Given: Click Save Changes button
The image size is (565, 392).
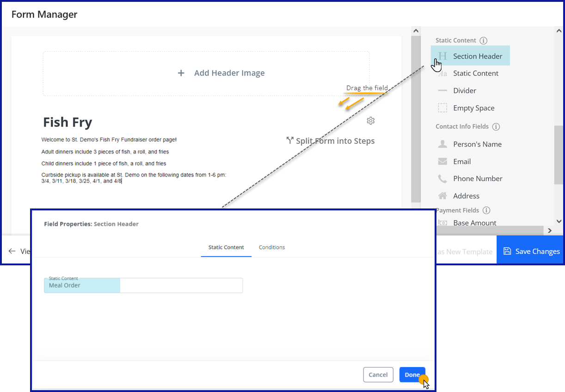Looking at the screenshot, I should pos(531,251).
